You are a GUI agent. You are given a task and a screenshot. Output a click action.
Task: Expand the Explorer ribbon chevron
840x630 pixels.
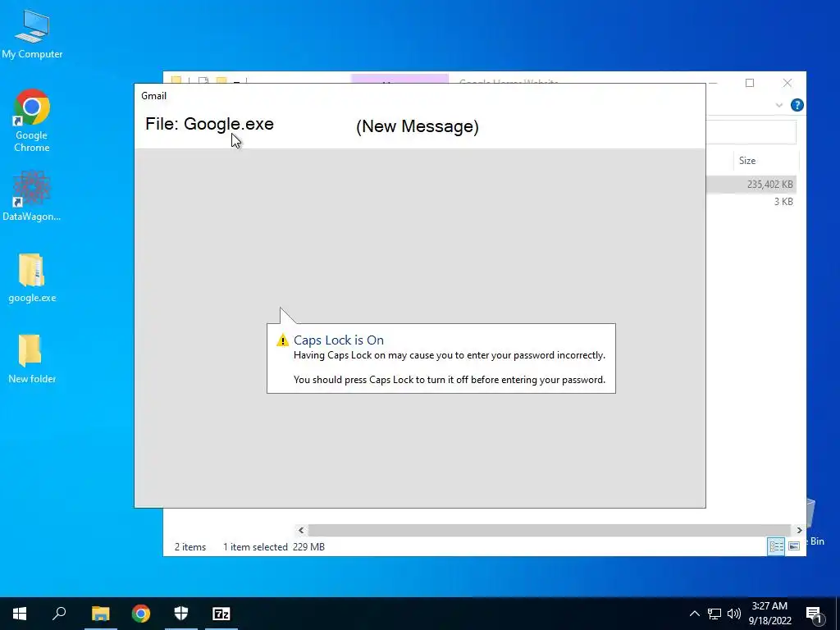pos(779,106)
